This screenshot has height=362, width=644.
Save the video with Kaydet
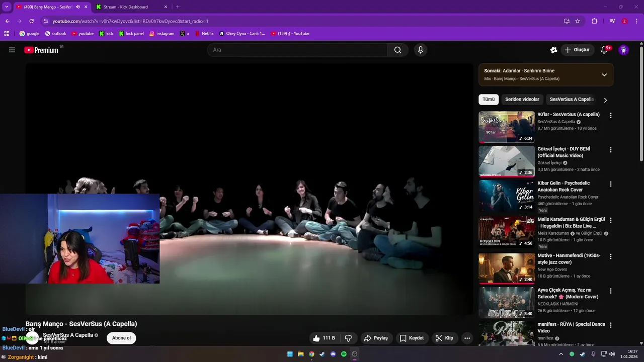412,338
